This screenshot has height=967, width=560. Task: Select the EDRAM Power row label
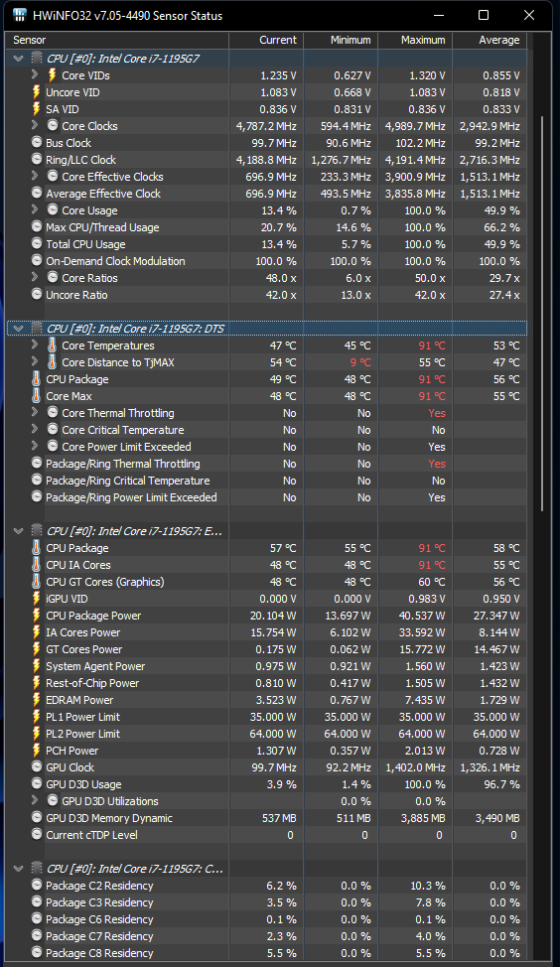[x=79, y=700]
